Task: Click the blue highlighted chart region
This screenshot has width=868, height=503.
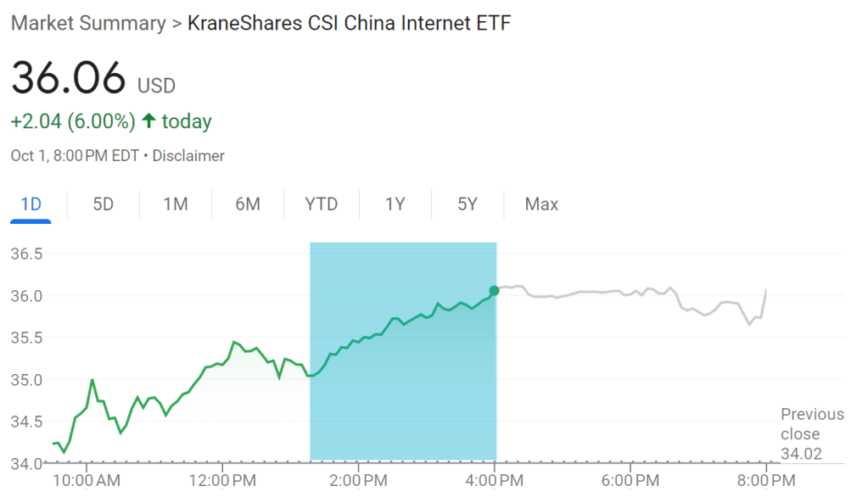Action: click(402, 399)
